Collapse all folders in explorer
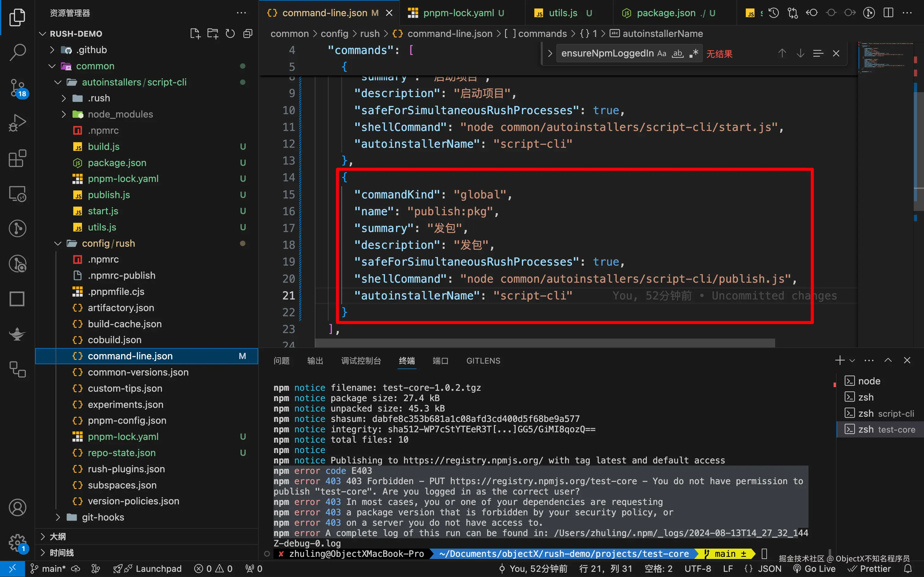This screenshot has height=577, width=924. [248, 34]
